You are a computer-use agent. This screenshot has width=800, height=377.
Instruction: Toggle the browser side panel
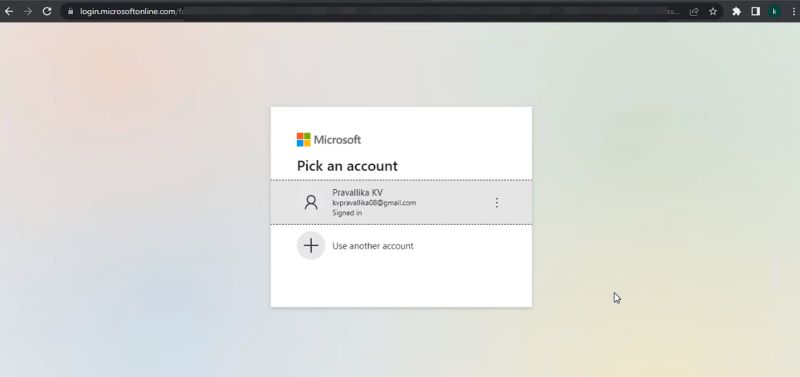tap(756, 11)
